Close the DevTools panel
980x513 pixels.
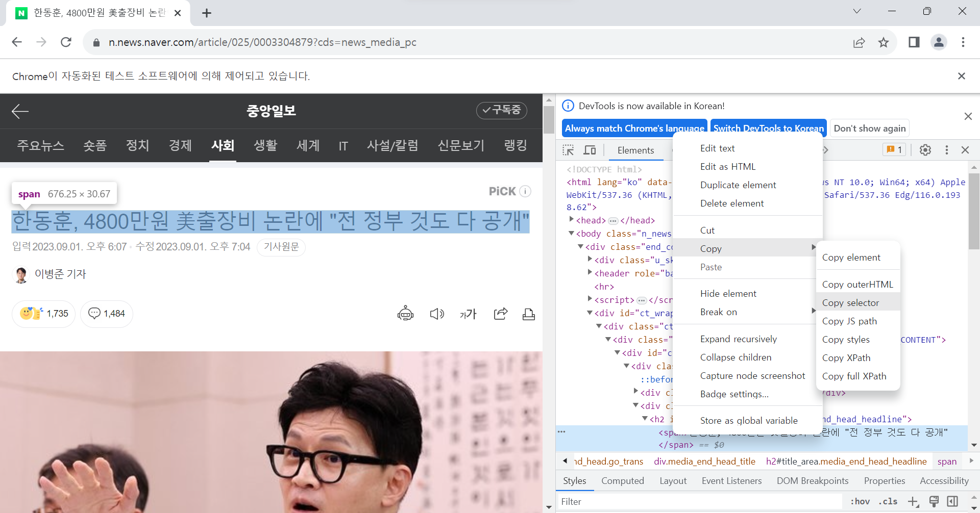(965, 150)
